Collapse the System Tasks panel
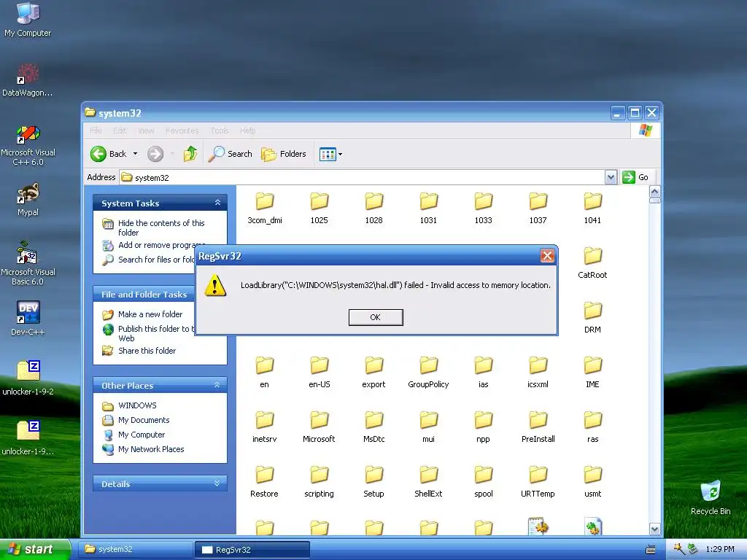 tap(217, 203)
